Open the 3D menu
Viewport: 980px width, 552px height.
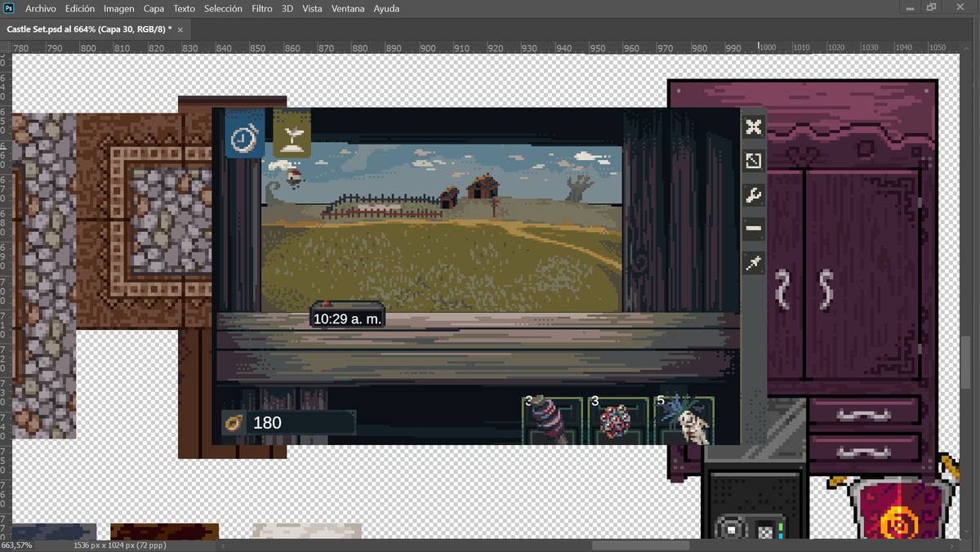[x=287, y=8]
